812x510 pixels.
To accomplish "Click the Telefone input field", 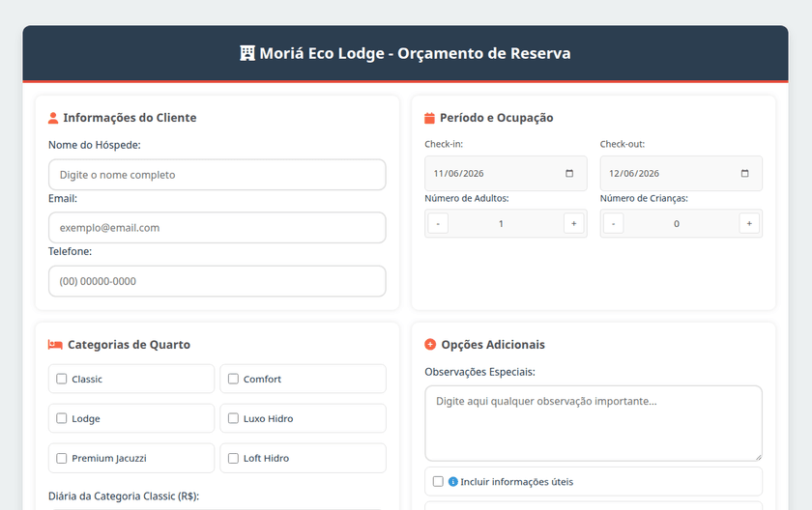I will pos(217,281).
